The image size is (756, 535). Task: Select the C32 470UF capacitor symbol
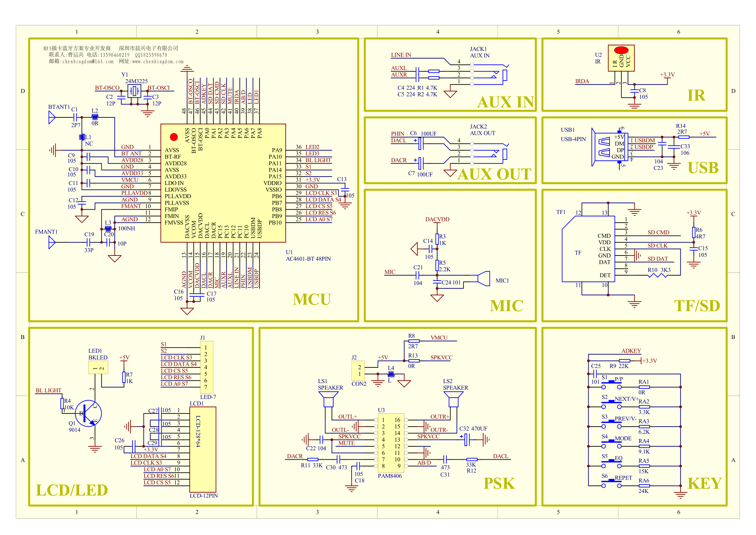[467, 440]
